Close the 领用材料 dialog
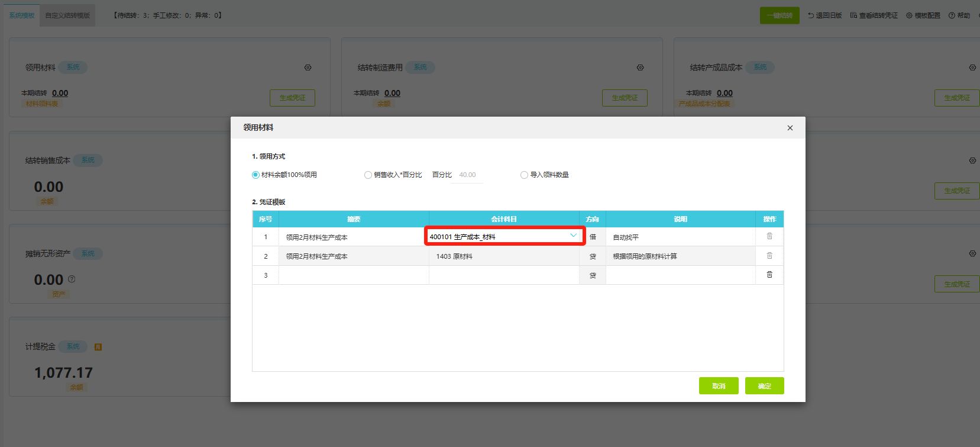This screenshot has height=447, width=980. click(x=790, y=128)
